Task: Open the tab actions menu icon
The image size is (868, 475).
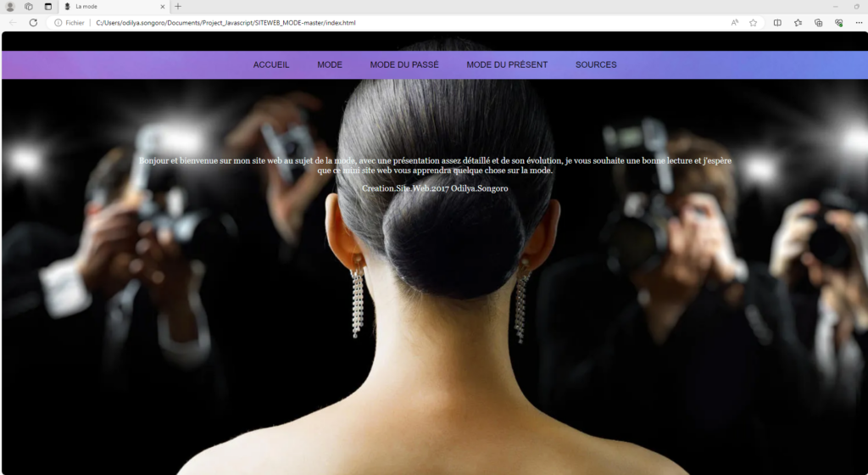Action: point(48,7)
